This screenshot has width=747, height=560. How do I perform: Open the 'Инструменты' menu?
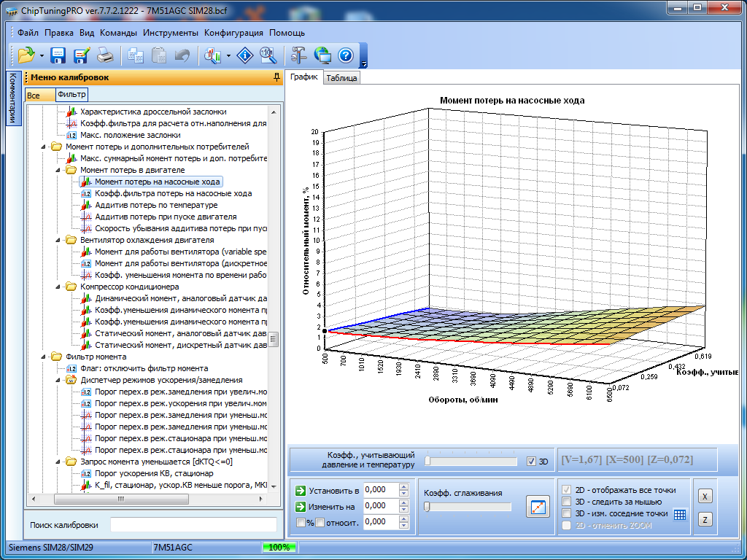click(x=170, y=33)
